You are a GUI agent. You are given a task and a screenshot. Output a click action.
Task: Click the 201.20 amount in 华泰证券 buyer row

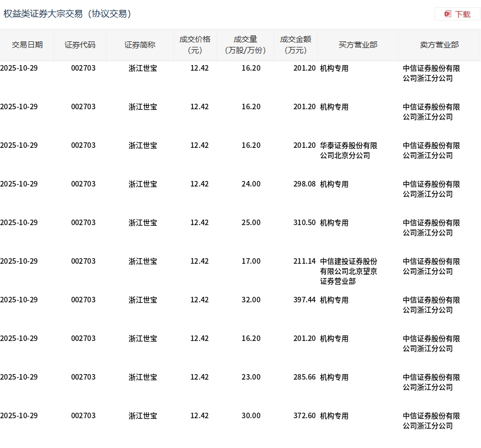coord(304,146)
